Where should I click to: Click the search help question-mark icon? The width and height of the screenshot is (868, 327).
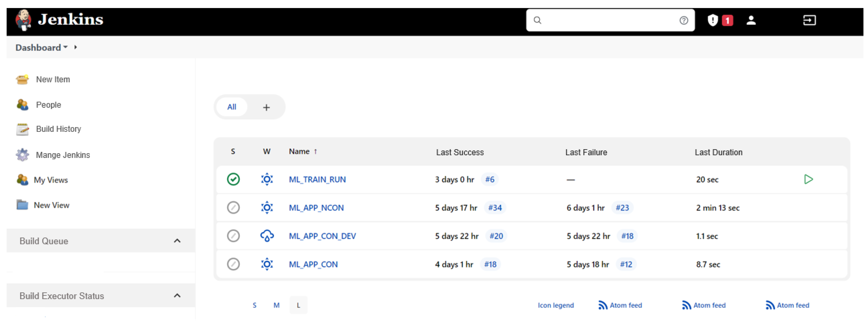coord(683,20)
